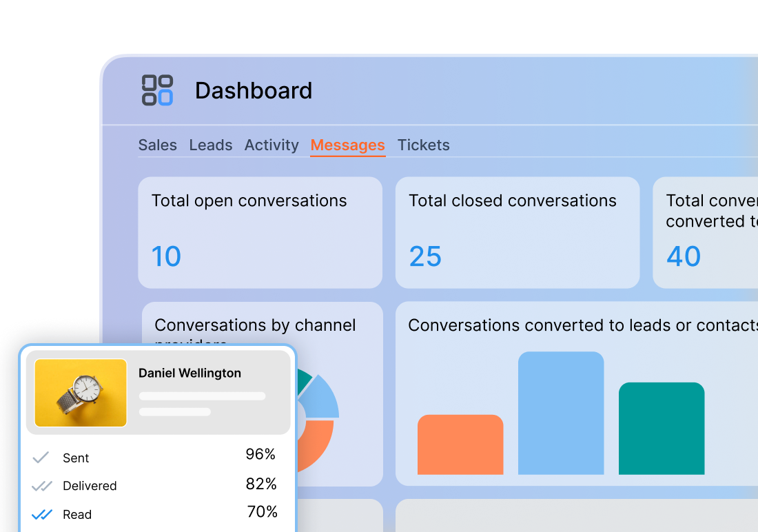Select the Activity tab
The image size is (758, 532).
[x=271, y=145]
